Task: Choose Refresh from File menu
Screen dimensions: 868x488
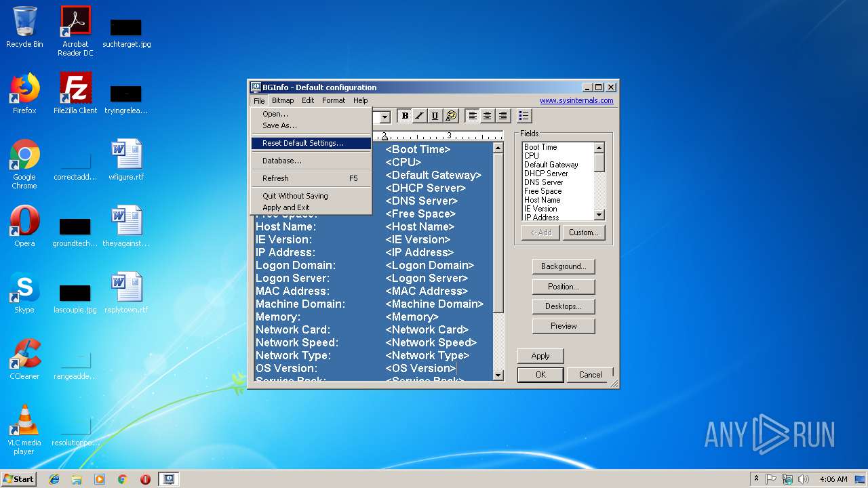Action: click(311, 178)
